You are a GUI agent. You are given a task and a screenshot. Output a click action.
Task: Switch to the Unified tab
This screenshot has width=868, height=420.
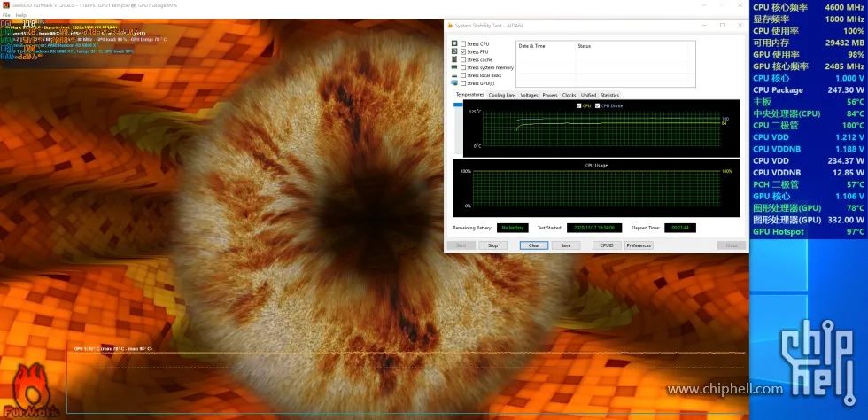(588, 96)
